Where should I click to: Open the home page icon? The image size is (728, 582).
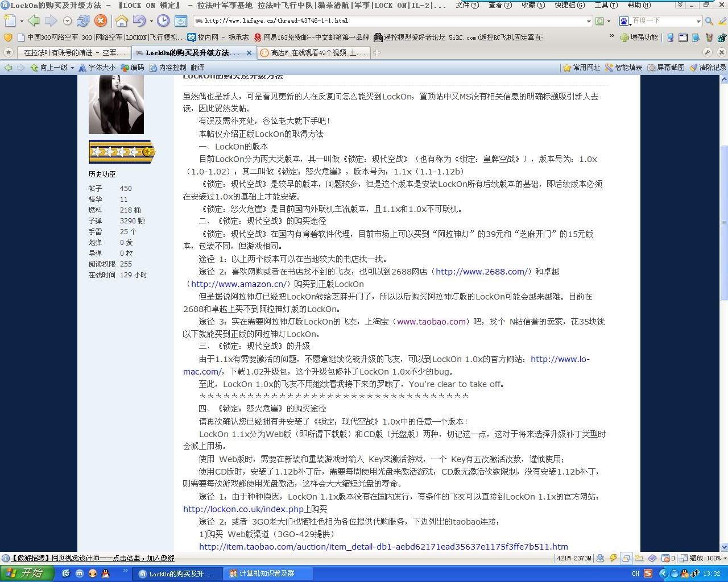(x=122, y=21)
